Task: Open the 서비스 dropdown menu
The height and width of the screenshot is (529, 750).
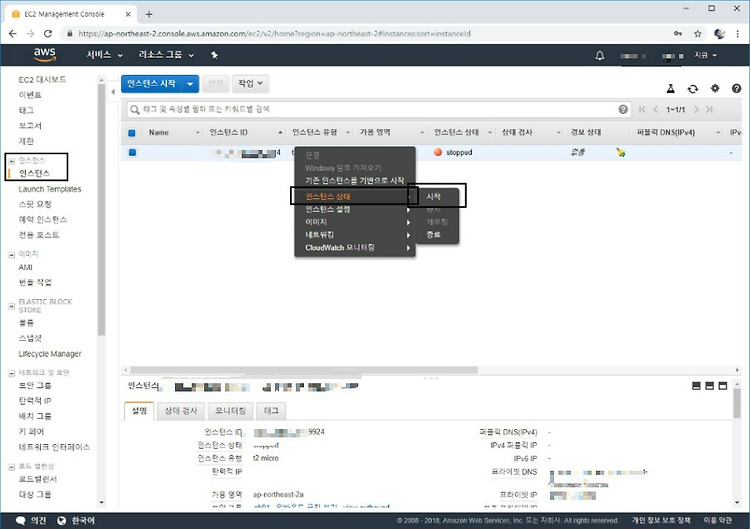Action: [x=104, y=55]
